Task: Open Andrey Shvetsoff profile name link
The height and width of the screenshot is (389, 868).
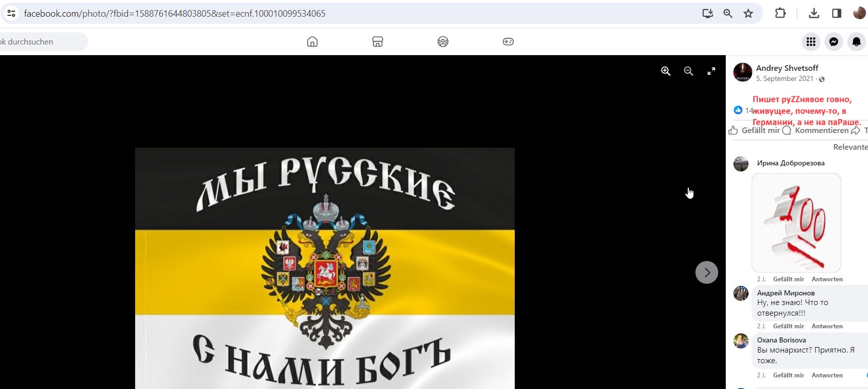Action: tap(787, 68)
